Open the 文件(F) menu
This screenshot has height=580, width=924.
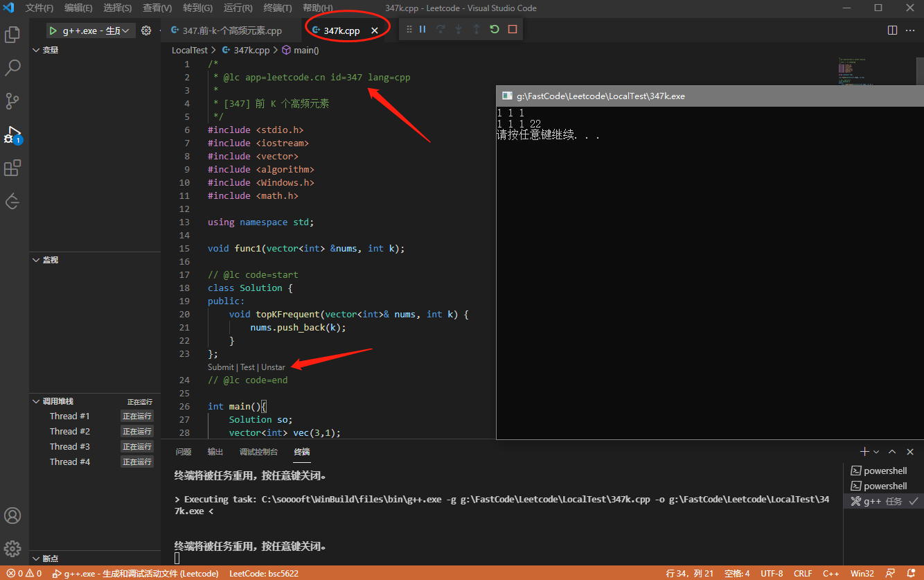point(39,8)
